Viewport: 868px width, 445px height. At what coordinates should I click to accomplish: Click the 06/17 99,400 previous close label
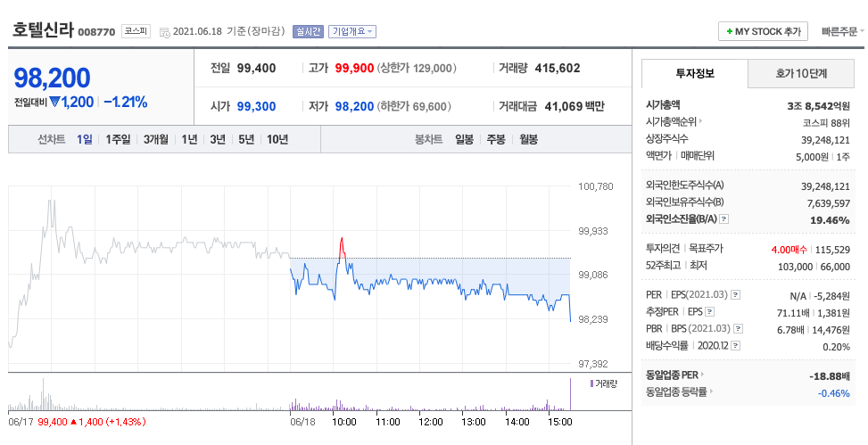(77, 422)
